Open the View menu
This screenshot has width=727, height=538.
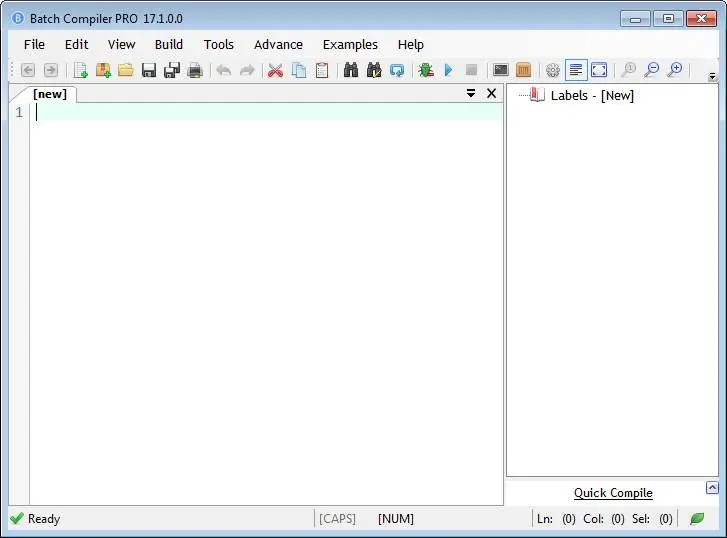point(121,45)
